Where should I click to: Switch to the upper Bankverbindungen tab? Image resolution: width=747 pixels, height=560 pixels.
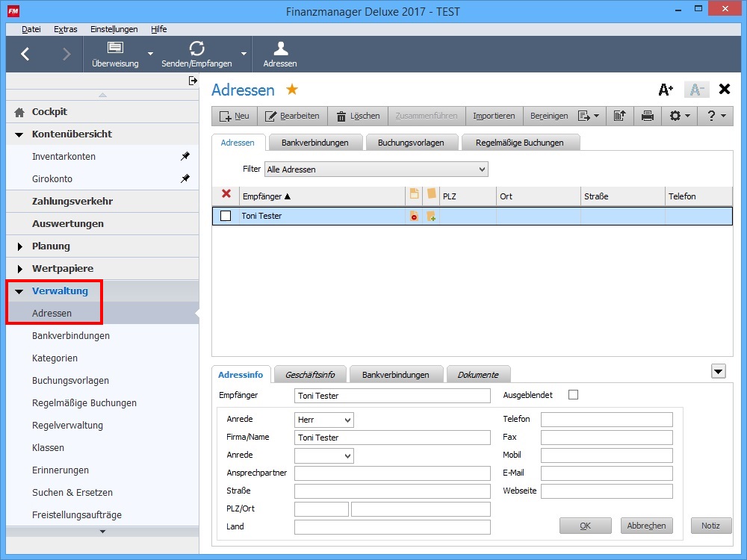(315, 143)
